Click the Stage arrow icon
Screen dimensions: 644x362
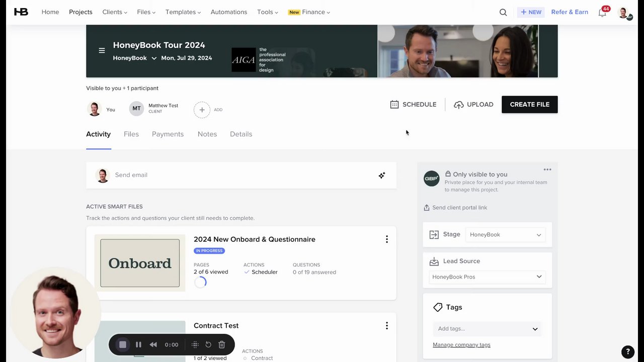click(434, 235)
